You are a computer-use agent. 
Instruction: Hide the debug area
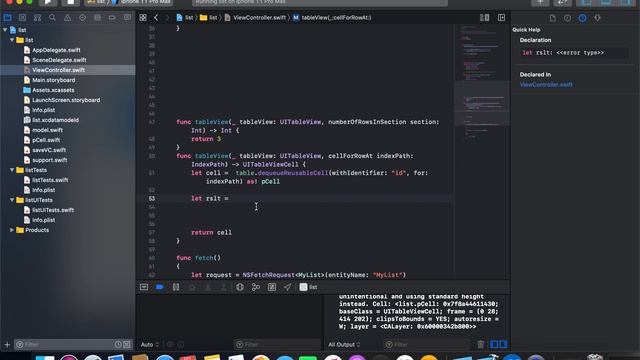[x=144, y=287]
